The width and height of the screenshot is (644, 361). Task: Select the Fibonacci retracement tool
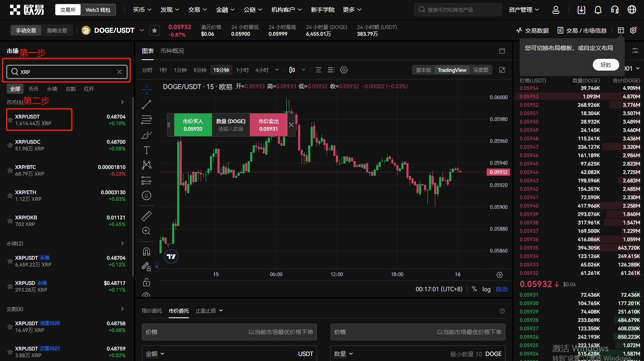point(147,120)
